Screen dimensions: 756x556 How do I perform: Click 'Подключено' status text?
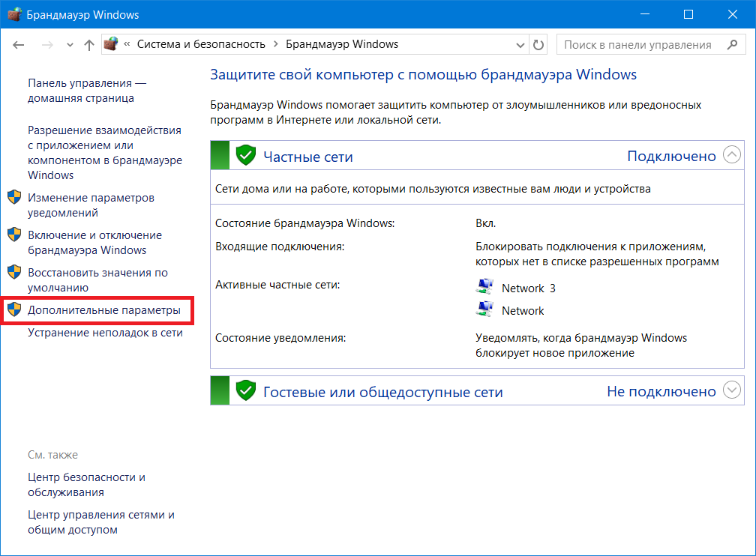click(671, 156)
